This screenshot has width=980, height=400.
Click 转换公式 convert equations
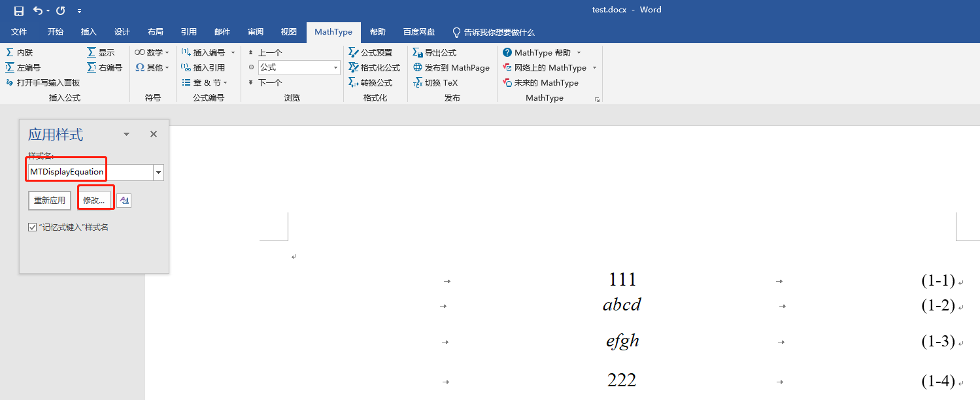pos(370,82)
